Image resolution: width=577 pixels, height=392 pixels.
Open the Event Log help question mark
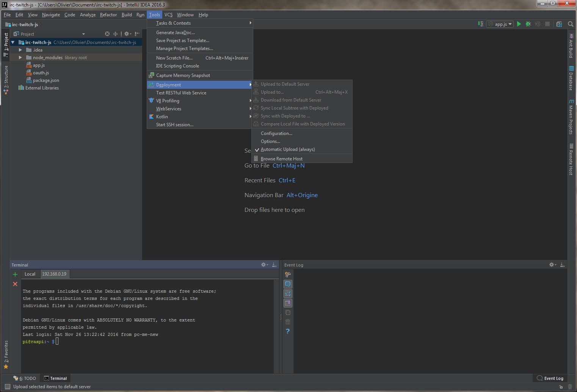point(288,331)
